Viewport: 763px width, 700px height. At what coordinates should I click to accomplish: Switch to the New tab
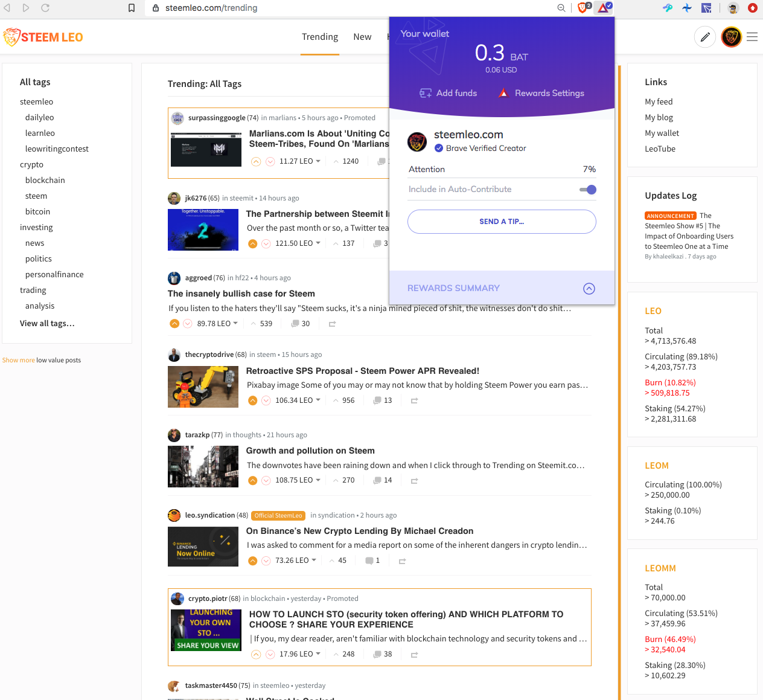click(x=362, y=37)
